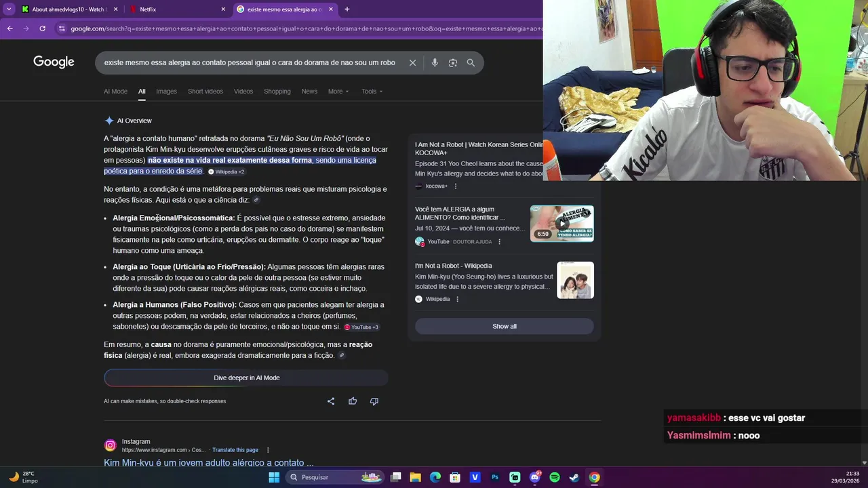Open Instagram result options menu

click(268, 450)
